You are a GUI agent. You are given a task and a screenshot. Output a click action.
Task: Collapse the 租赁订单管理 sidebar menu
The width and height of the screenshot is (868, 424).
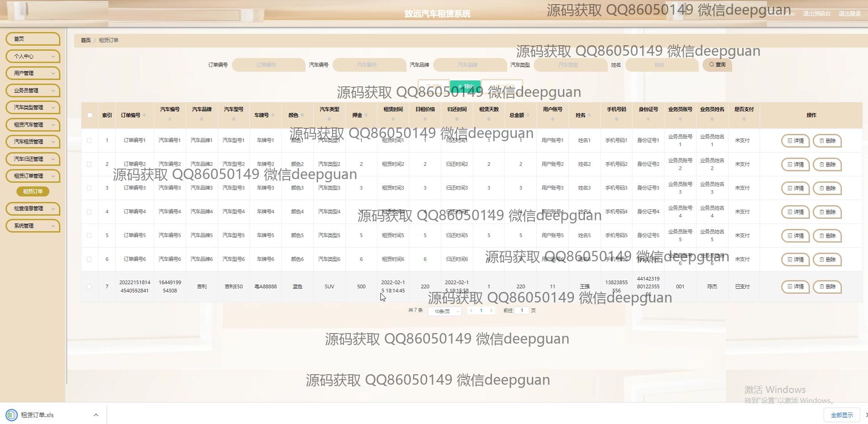[x=33, y=176]
